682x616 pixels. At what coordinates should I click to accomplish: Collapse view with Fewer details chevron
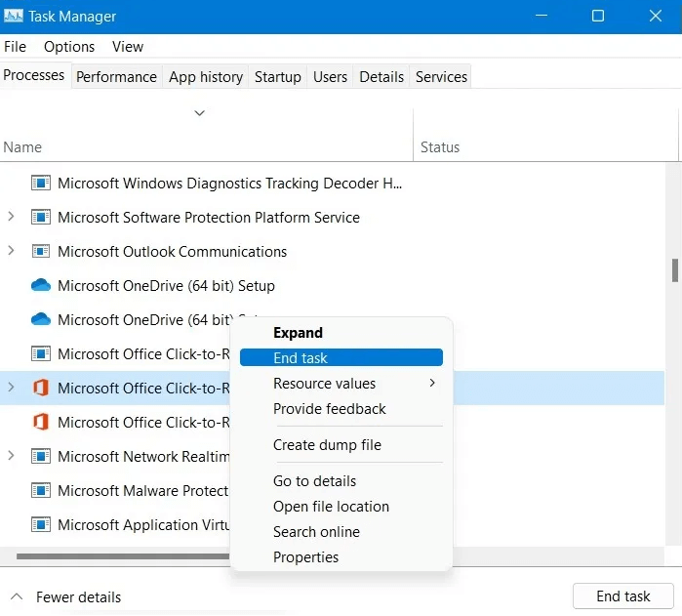tap(17, 596)
